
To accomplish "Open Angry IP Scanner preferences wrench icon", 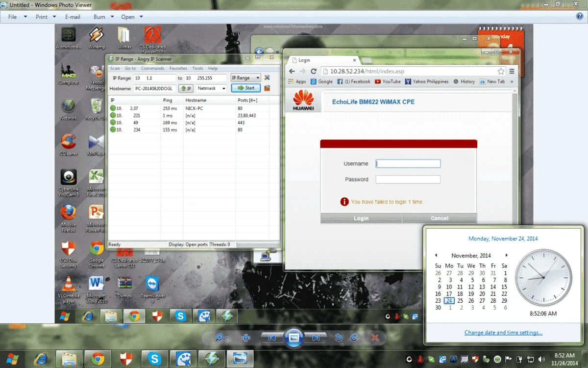I will [267, 78].
